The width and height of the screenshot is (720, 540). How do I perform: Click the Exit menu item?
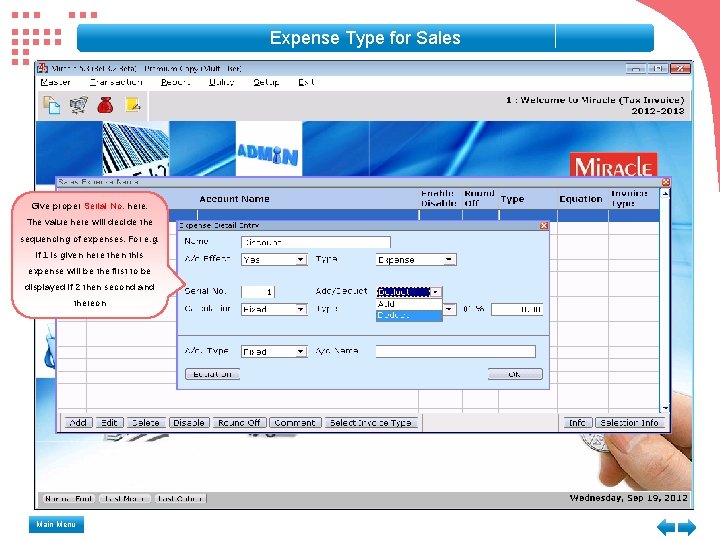click(x=306, y=82)
